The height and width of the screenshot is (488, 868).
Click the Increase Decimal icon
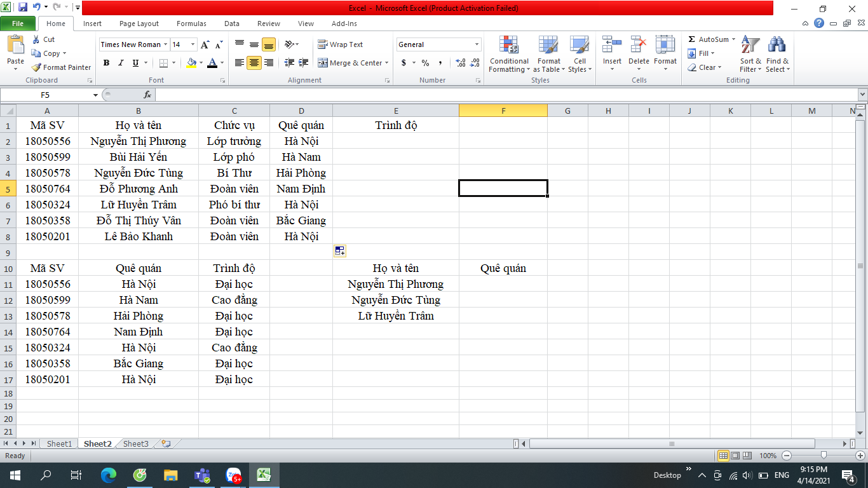460,63
